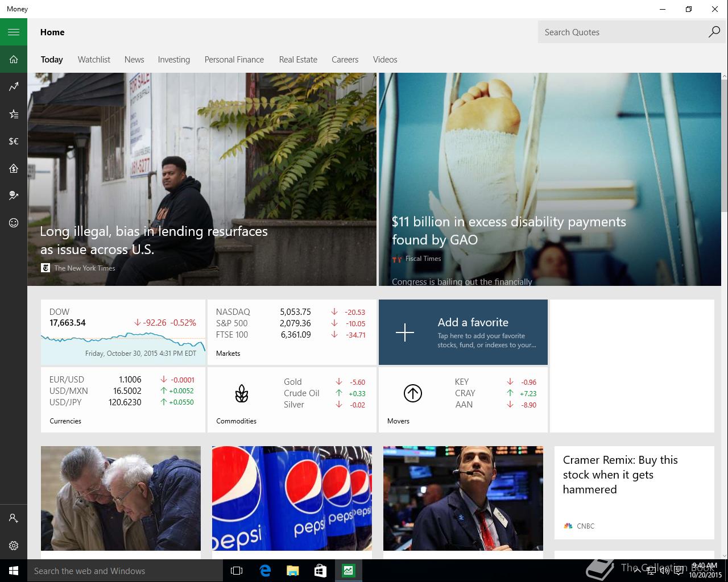This screenshot has width=728, height=582.
Task: Open the Personal Finance tab
Action: [234, 60]
